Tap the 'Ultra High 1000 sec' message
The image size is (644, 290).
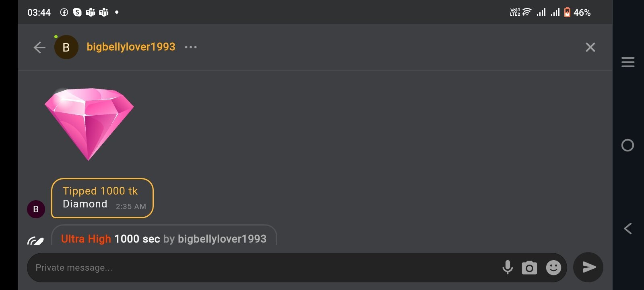pos(164,238)
